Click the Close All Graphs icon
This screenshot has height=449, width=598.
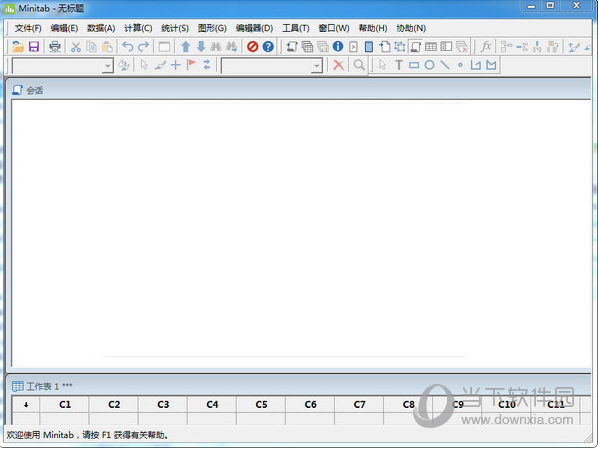[x=462, y=47]
